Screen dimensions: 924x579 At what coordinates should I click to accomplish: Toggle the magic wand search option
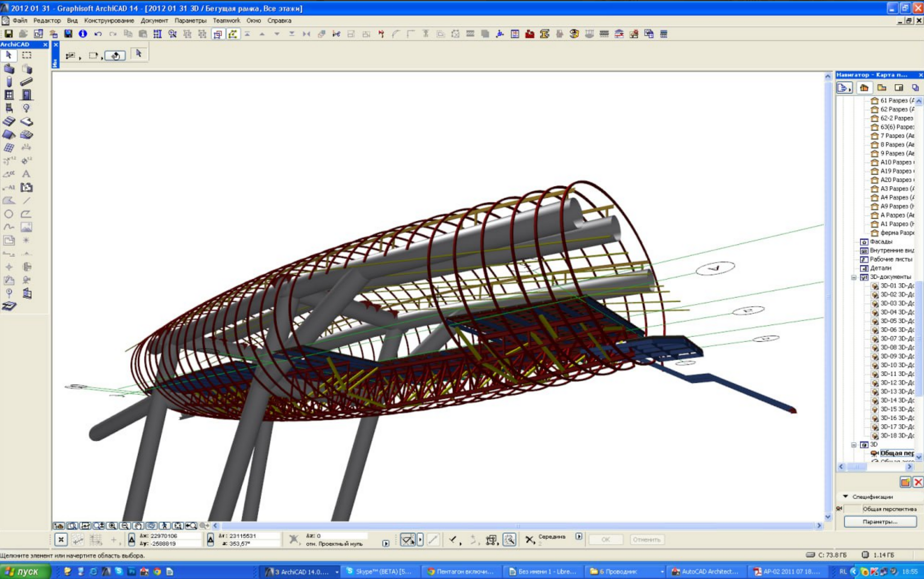tap(509, 539)
